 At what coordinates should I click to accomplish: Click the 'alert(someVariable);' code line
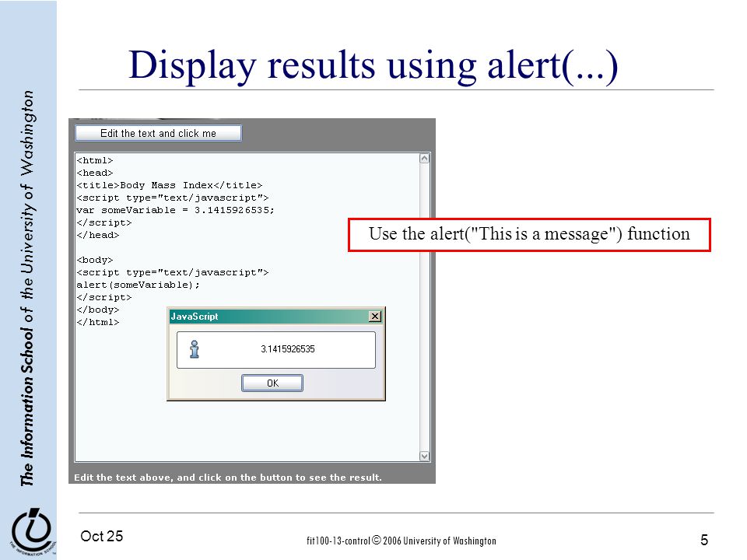pos(139,285)
